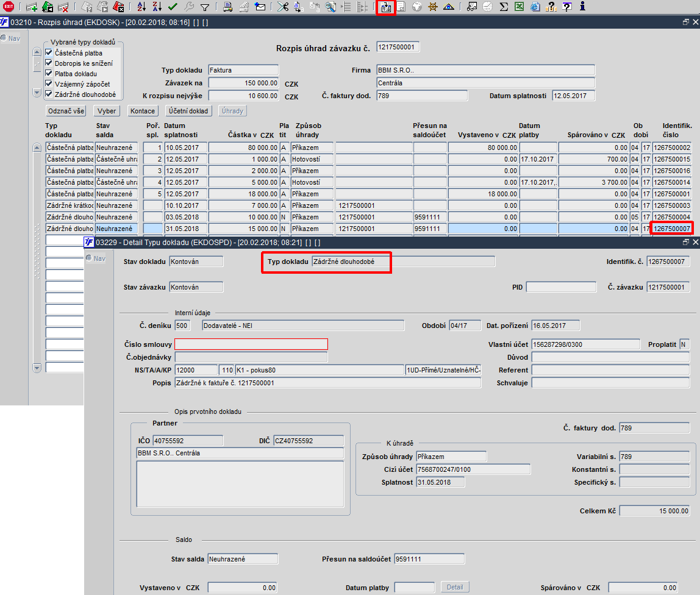Click the Číslo smlouvy input field
700x595 pixels.
click(251, 344)
